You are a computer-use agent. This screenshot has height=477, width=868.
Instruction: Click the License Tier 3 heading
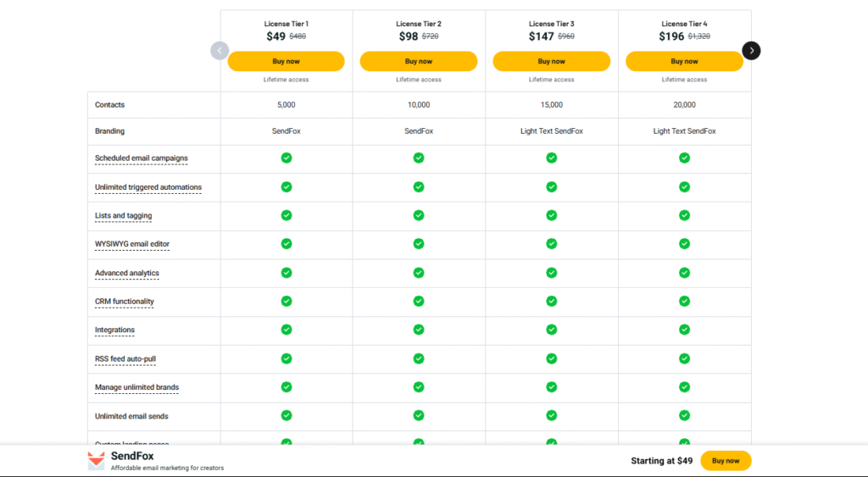pos(551,24)
